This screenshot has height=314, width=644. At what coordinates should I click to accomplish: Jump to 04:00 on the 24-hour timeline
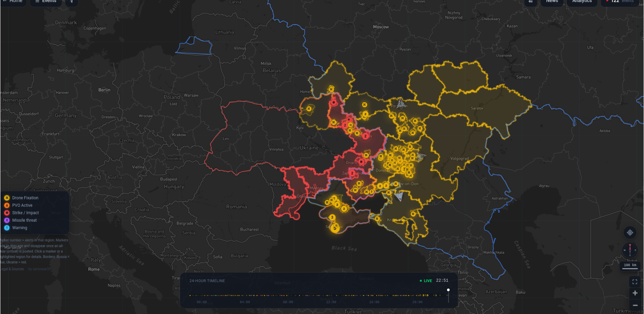pos(245,302)
